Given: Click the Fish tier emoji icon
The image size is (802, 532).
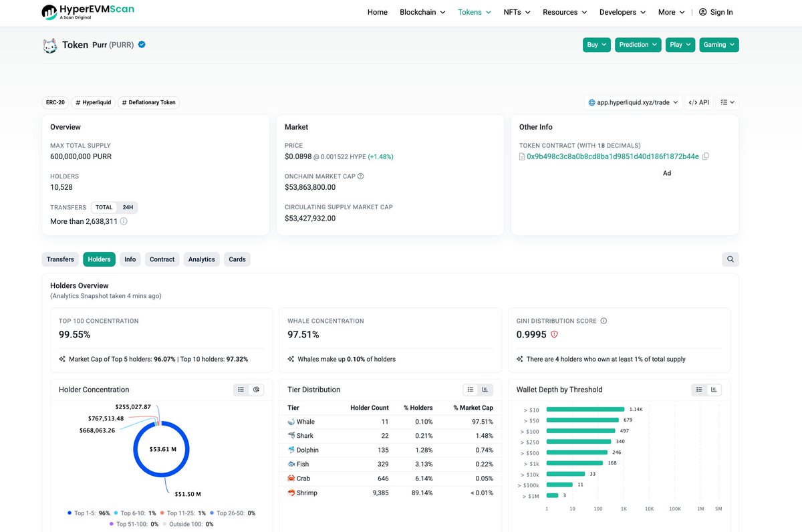Looking at the screenshot, I should (x=291, y=464).
